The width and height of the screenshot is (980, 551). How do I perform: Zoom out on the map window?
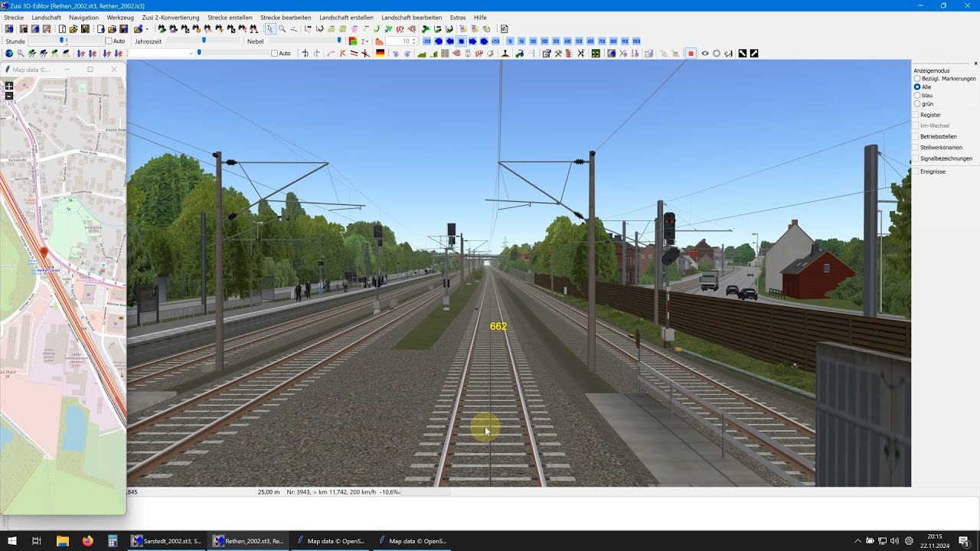point(9,96)
